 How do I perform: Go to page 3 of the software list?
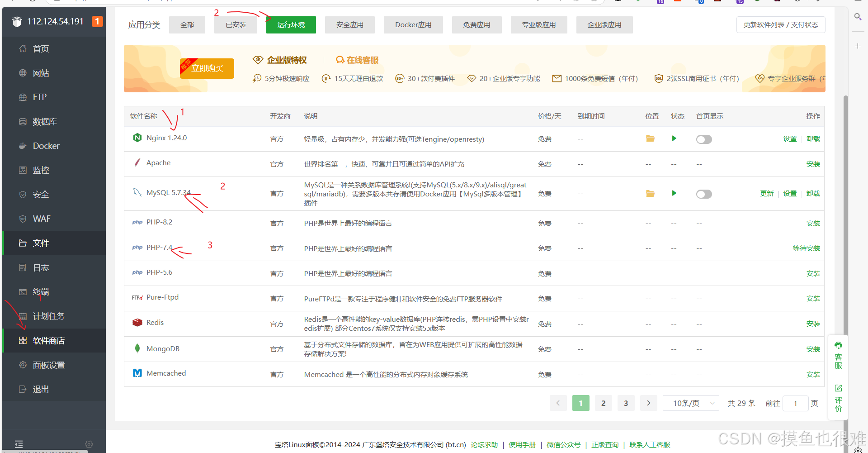tap(626, 403)
